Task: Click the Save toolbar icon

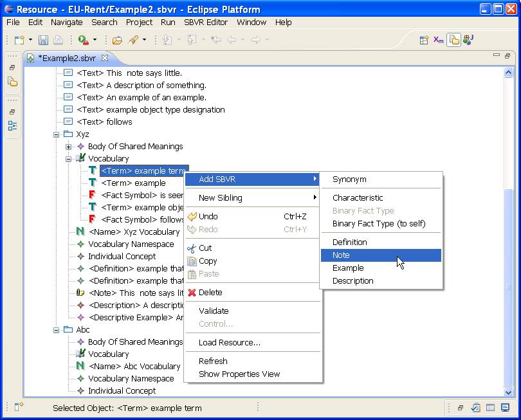Action: click(43, 41)
